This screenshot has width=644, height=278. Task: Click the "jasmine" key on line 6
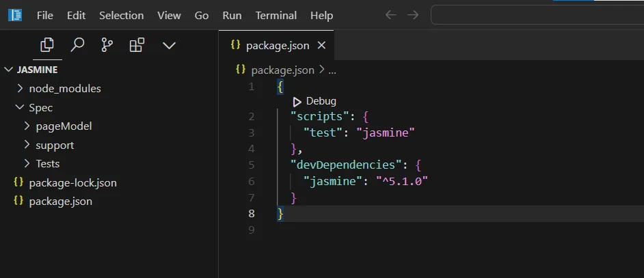333,181
